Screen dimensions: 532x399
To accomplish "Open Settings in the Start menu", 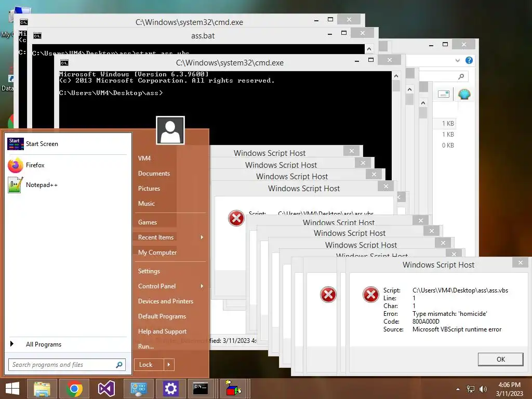I will pyautogui.click(x=149, y=271).
